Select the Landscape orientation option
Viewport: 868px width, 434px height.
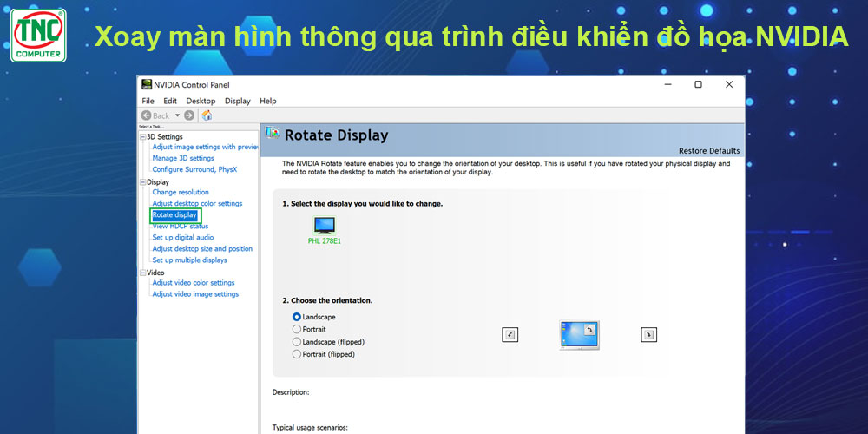point(314,317)
